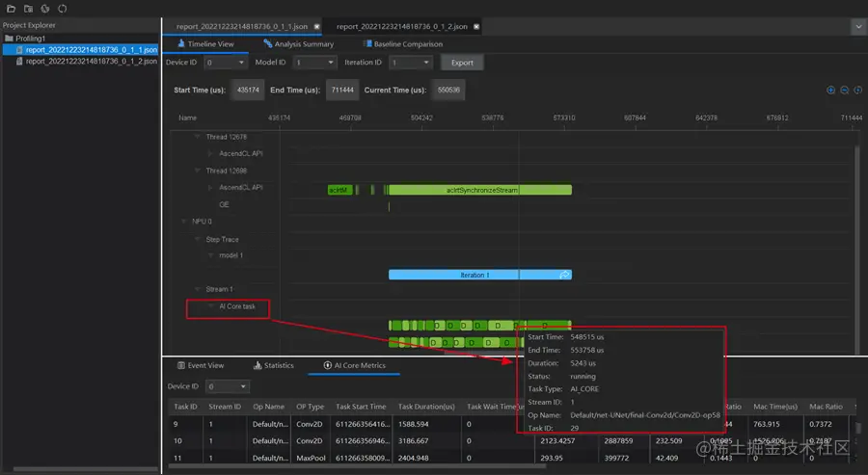Click the Mac Ratio column header
Viewport: 868px width, 475px height.
click(x=826, y=407)
